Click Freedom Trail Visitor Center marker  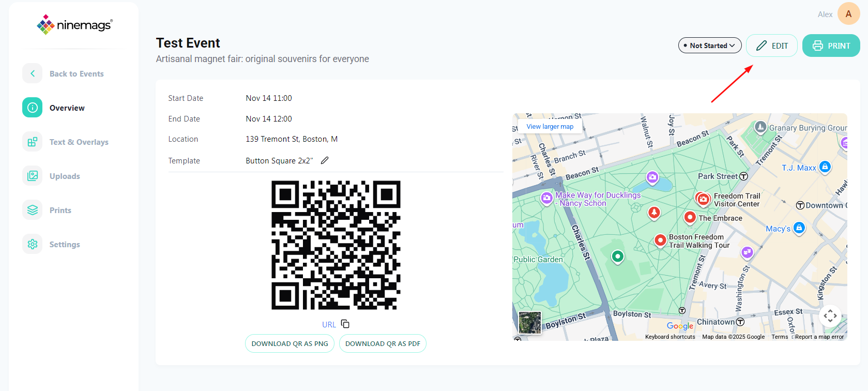703,199
